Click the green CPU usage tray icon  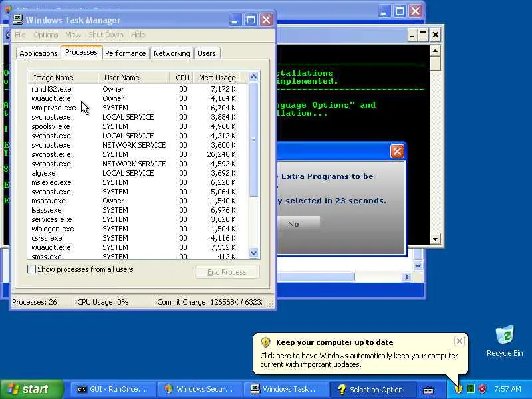click(471, 389)
